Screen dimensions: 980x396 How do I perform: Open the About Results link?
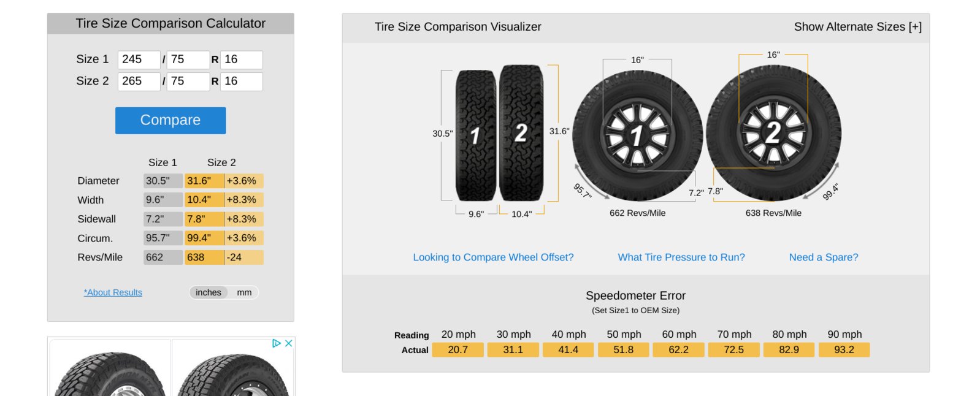pyautogui.click(x=113, y=292)
